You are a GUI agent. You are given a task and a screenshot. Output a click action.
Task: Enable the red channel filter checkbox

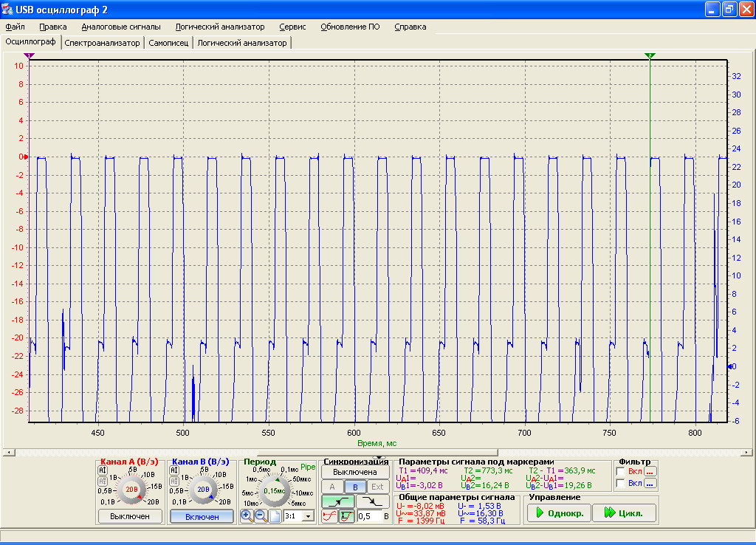point(620,471)
